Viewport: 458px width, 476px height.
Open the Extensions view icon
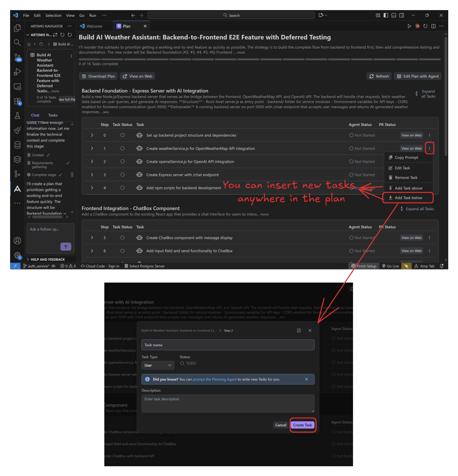pos(17,101)
